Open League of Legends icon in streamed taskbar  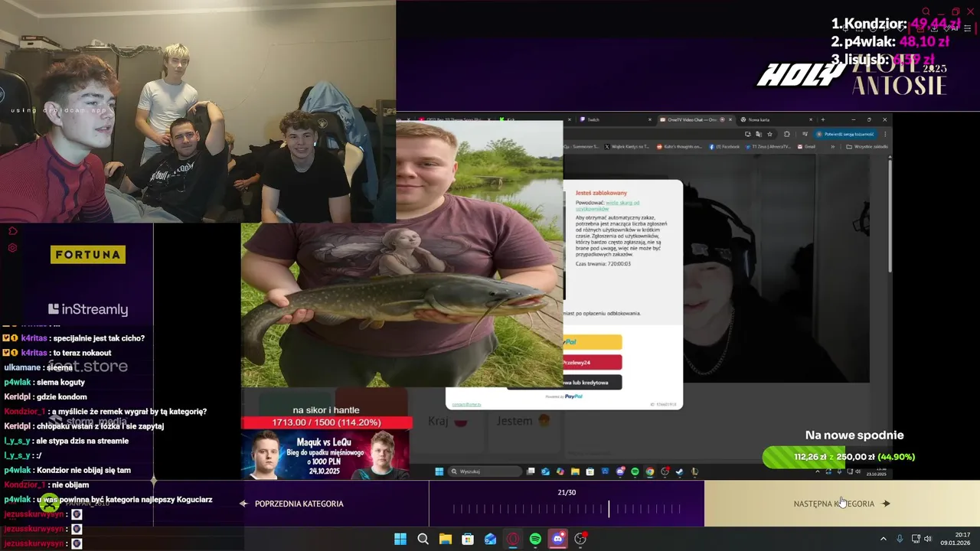point(694,471)
